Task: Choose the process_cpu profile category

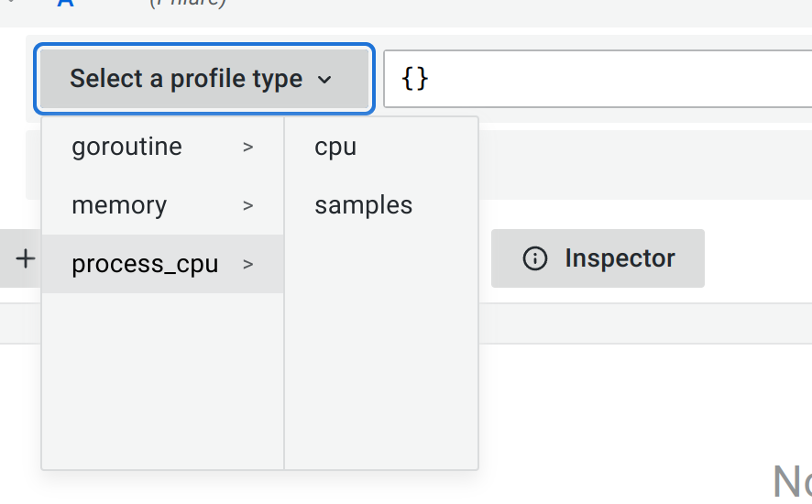Action: 145,264
